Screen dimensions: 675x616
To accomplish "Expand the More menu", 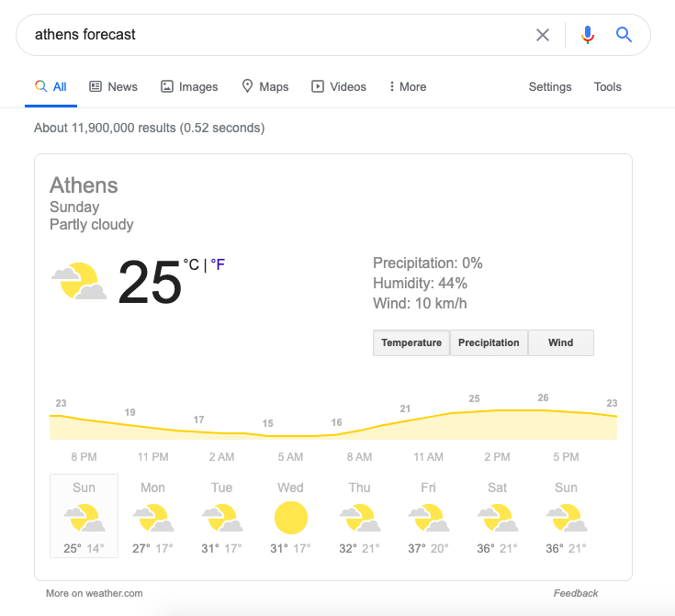I will point(407,86).
